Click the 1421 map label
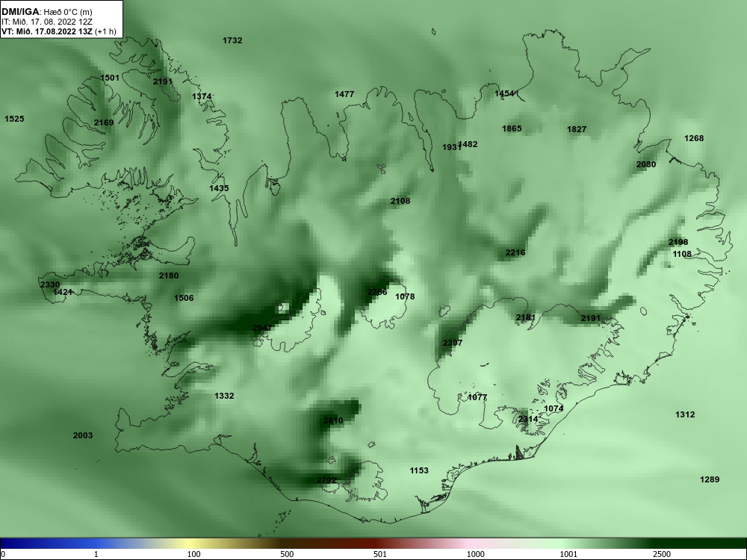Viewport: 747px width, 560px height. [63, 292]
